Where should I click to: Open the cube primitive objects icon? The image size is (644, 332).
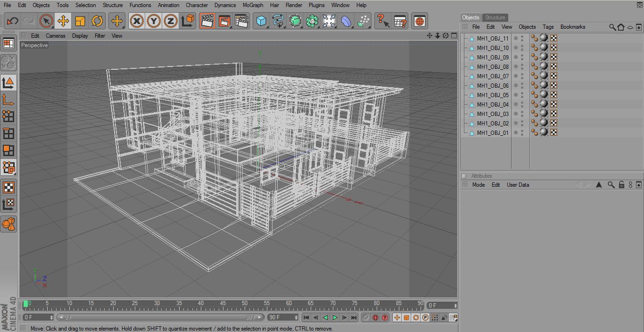coord(262,21)
